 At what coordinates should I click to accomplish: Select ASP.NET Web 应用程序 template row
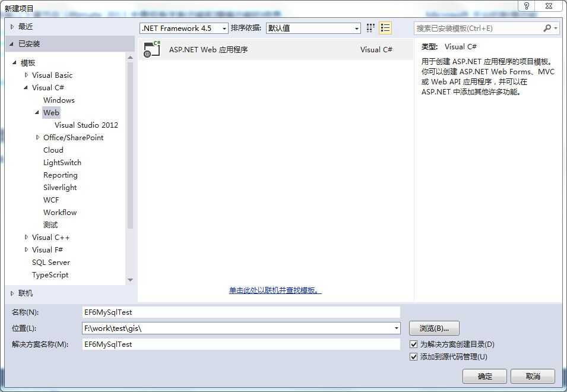pos(275,49)
